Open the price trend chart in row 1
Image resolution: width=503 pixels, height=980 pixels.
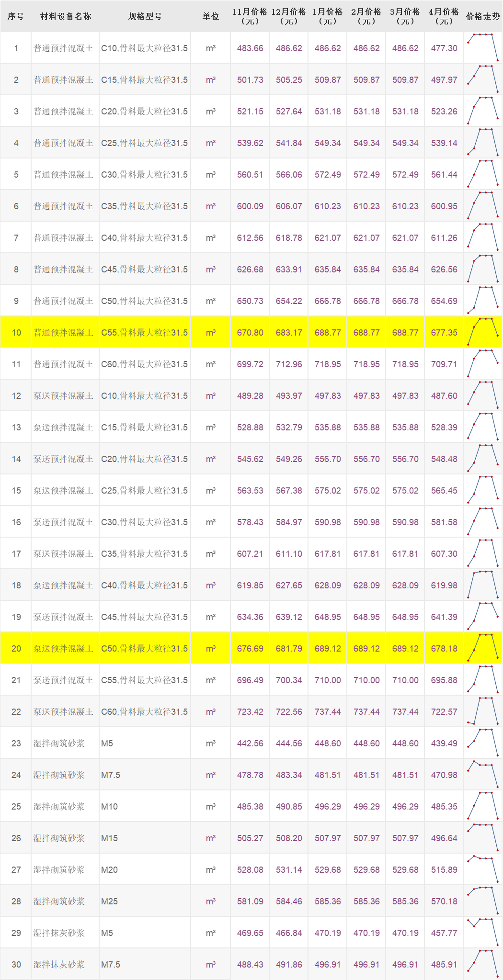tap(483, 47)
